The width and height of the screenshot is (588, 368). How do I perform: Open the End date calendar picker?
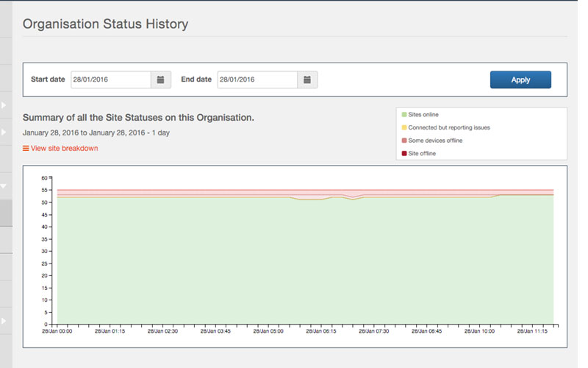click(x=307, y=79)
